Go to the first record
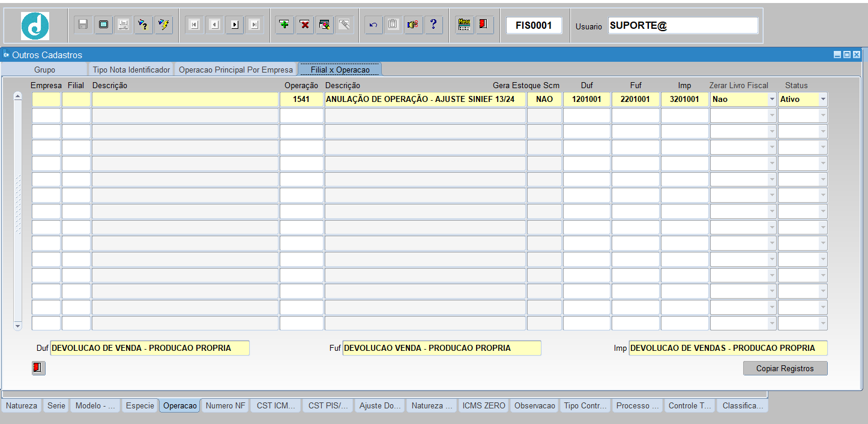868x424 pixels. tap(194, 25)
